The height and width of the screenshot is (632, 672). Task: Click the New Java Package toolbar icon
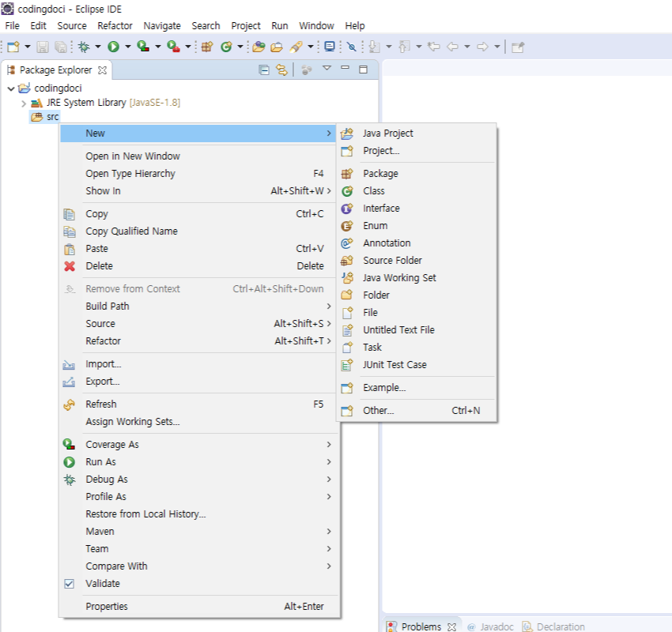pyautogui.click(x=207, y=47)
